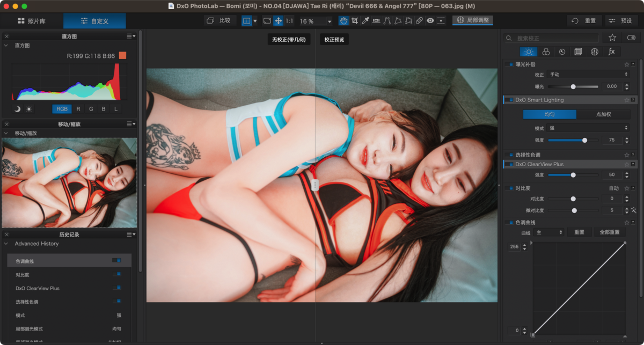Open the exposure correction mode (手动) dropdown
The height and width of the screenshot is (345, 644).
(588, 75)
